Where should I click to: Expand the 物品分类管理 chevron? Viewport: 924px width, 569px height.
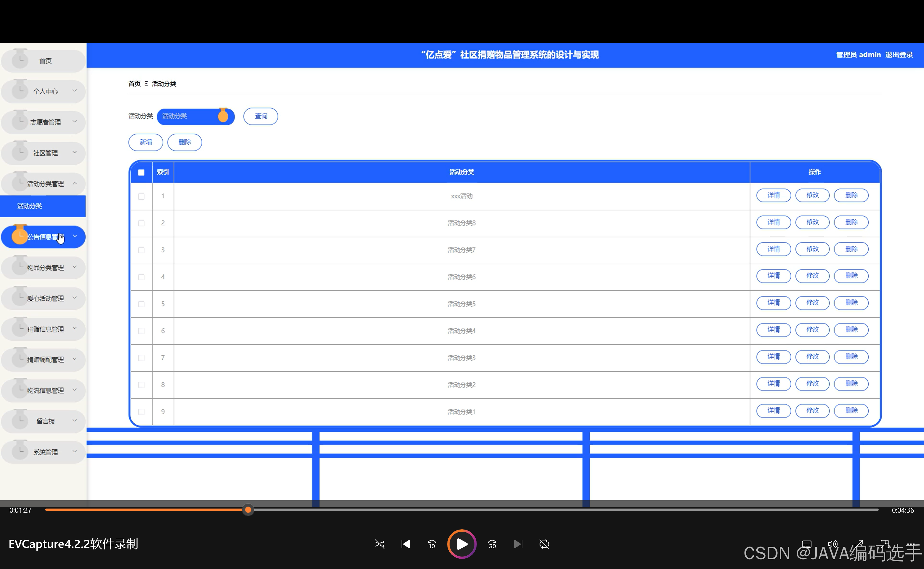75,267
